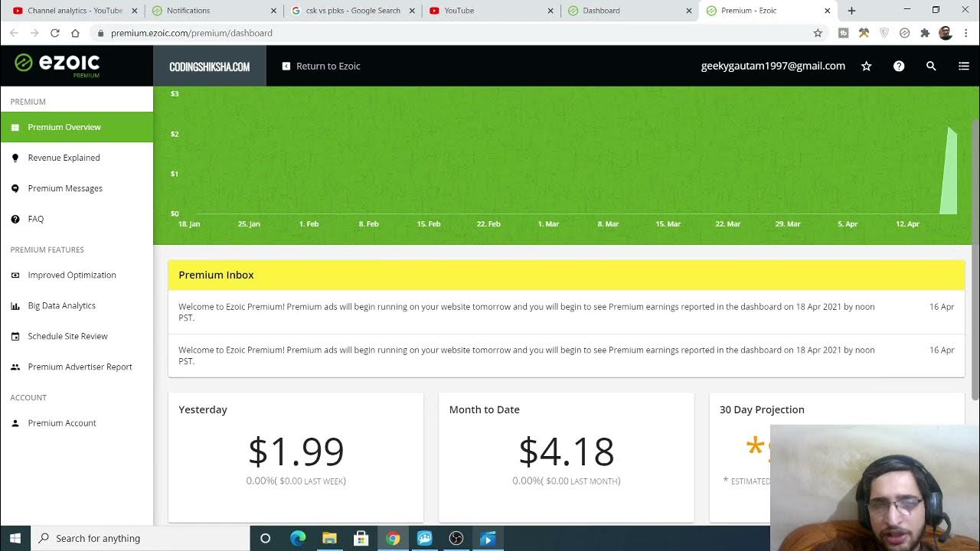Screen dimensions: 980x551
Task: Select Schedule Site Review item
Action: coord(67,336)
